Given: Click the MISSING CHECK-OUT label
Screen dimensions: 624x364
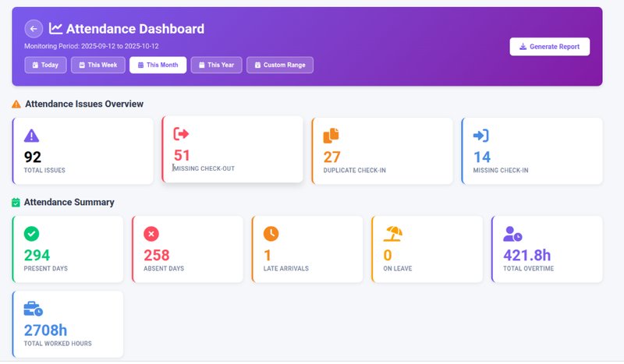Looking at the screenshot, I should click(204, 168).
